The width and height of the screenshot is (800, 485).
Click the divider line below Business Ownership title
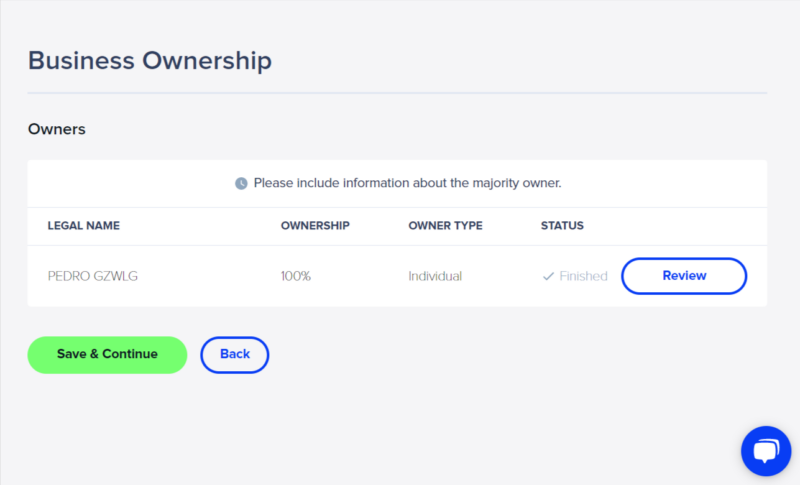tap(397, 93)
